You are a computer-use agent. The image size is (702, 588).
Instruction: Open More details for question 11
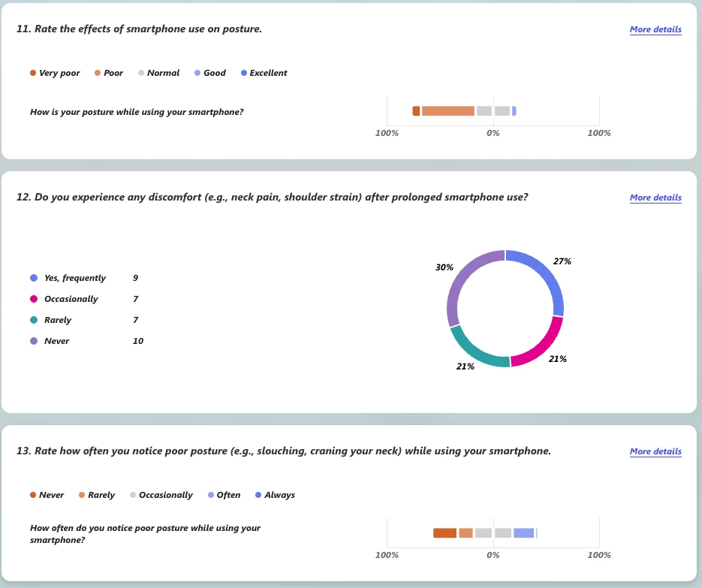click(x=655, y=29)
